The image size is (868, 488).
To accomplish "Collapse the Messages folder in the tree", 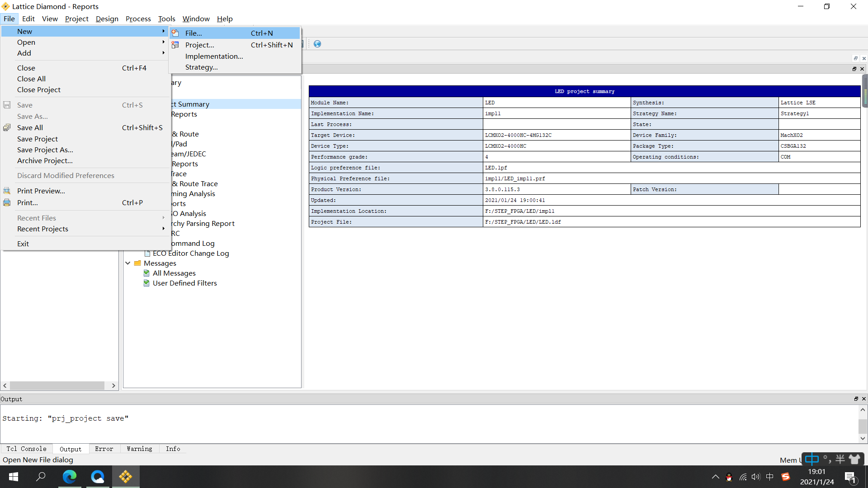I will pos(128,263).
